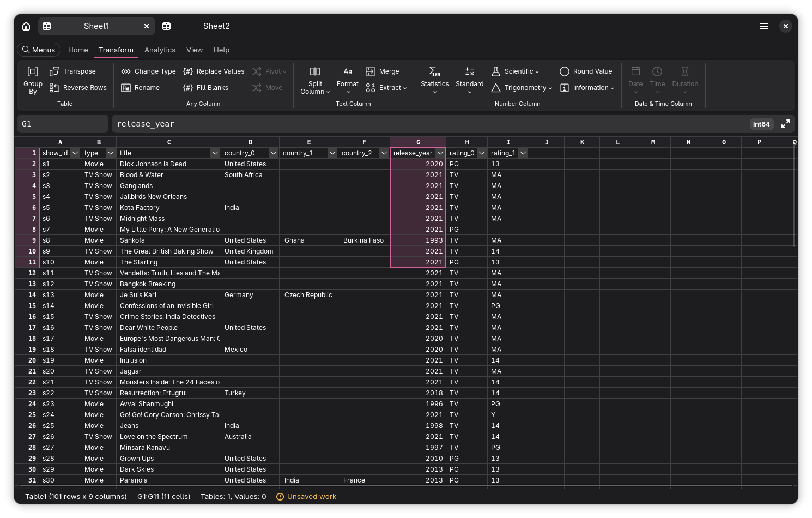Click the cell 'Mexico'
The height and width of the screenshot is (518, 812).
tap(250, 350)
